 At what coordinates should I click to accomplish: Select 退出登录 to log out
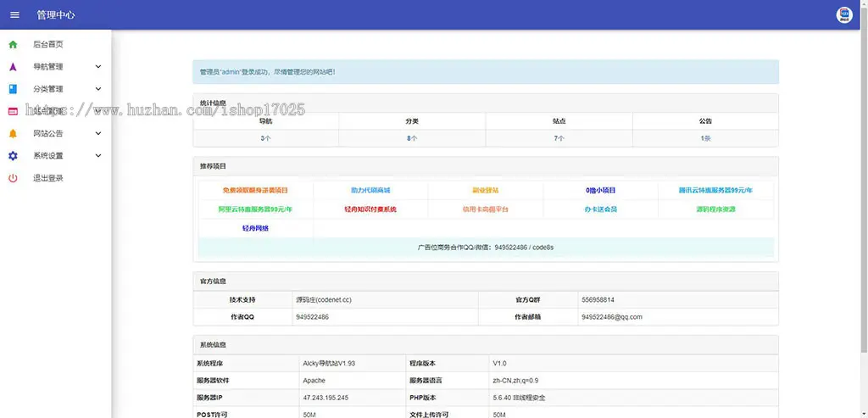point(48,178)
